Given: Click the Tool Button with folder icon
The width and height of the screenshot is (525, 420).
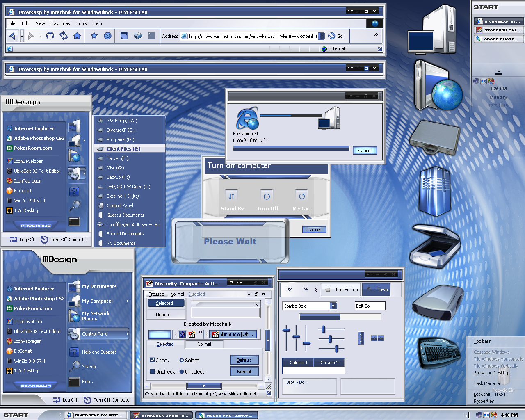Looking at the screenshot, I should pos(340,290).
